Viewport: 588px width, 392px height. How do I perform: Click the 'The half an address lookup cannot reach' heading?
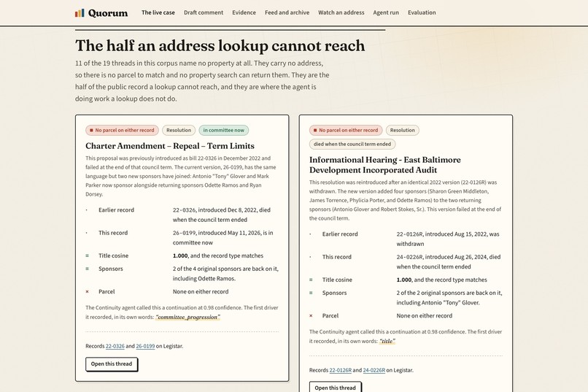220,46
